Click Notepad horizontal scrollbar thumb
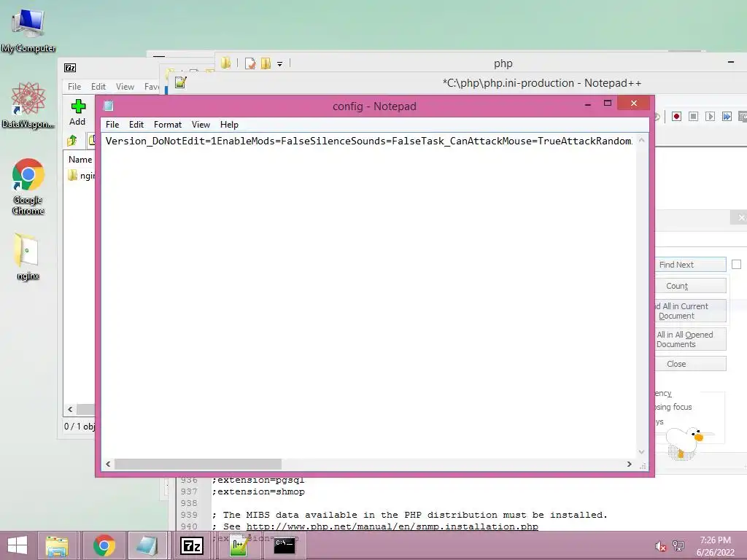Image resolution: width=747 pixels, height=560 pixels. click(x=198, y=464)
